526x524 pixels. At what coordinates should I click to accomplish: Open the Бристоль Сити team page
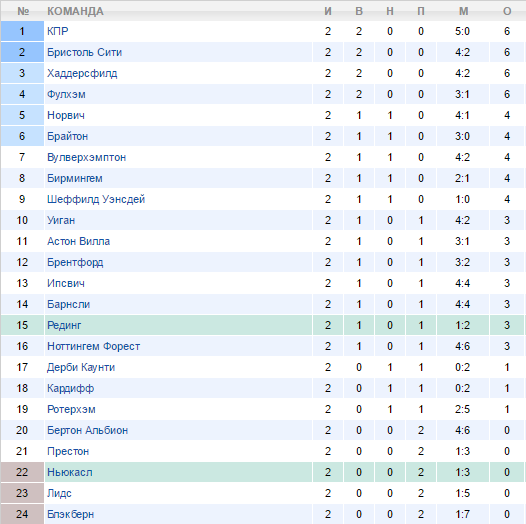pos(84,52)
